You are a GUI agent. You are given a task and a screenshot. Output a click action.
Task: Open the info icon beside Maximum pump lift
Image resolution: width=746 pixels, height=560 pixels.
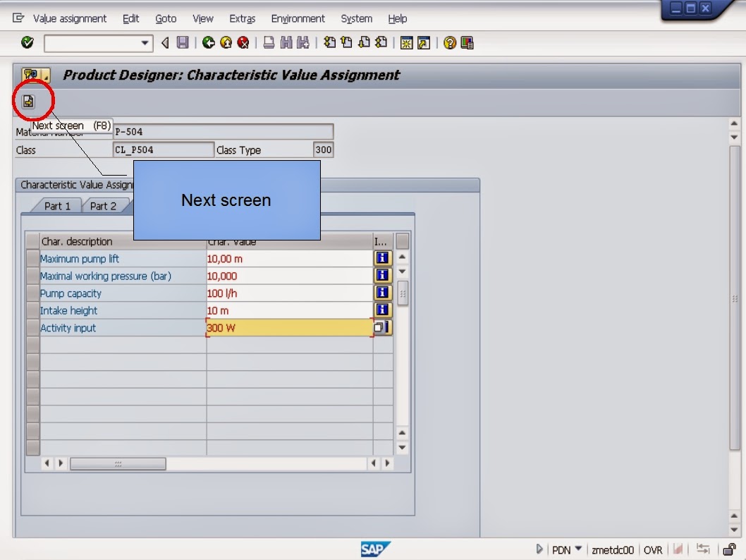[381, 258]
